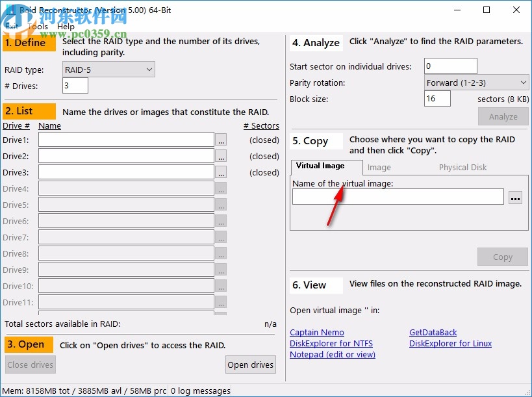The image size is (532, 397).
Task: Click the Open drives button
Action: coord(250,365)
